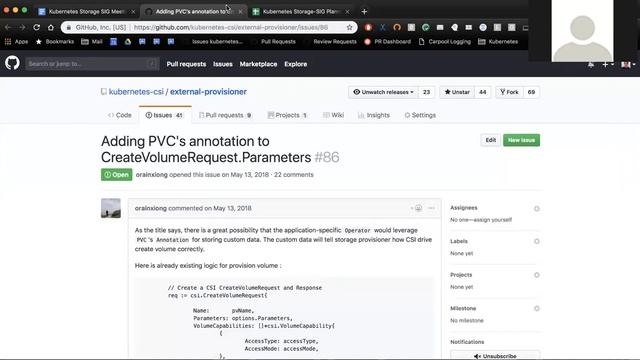Open the PR Dashboard bookmark
Image resolution: width=640 pixels, height=360 pixels.
[x=387, y=42]
